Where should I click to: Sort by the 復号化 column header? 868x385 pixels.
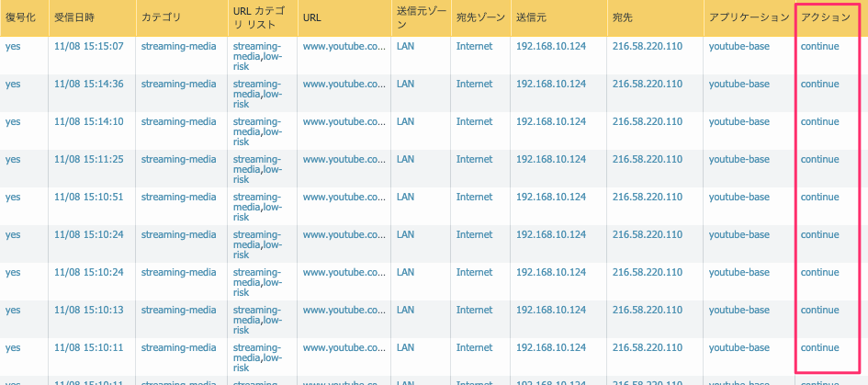coord(25,17)
